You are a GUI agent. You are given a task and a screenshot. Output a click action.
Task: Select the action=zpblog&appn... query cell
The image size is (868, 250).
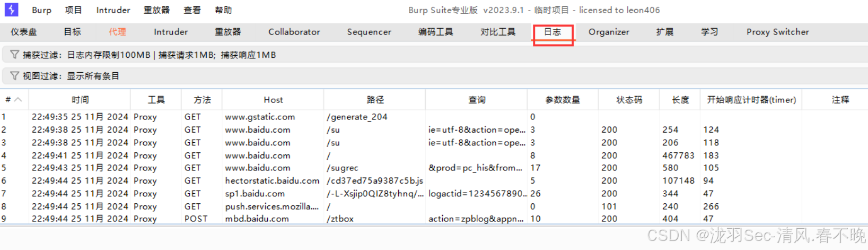476,219
